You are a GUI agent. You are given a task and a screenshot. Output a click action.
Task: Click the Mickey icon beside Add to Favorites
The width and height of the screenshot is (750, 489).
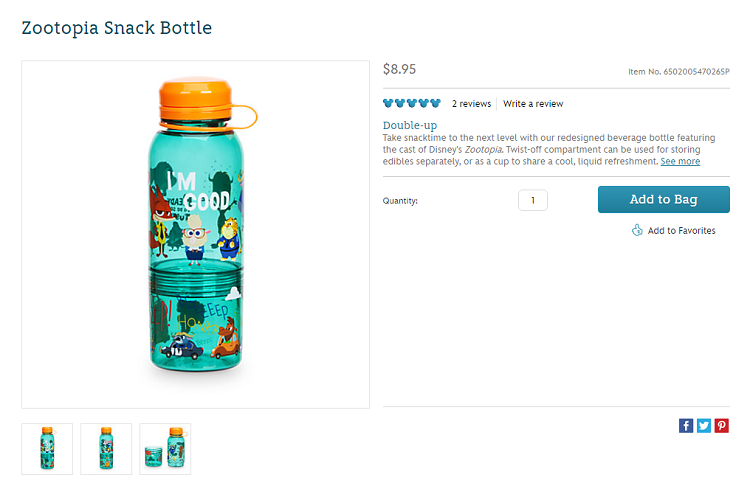coord(637,230)
